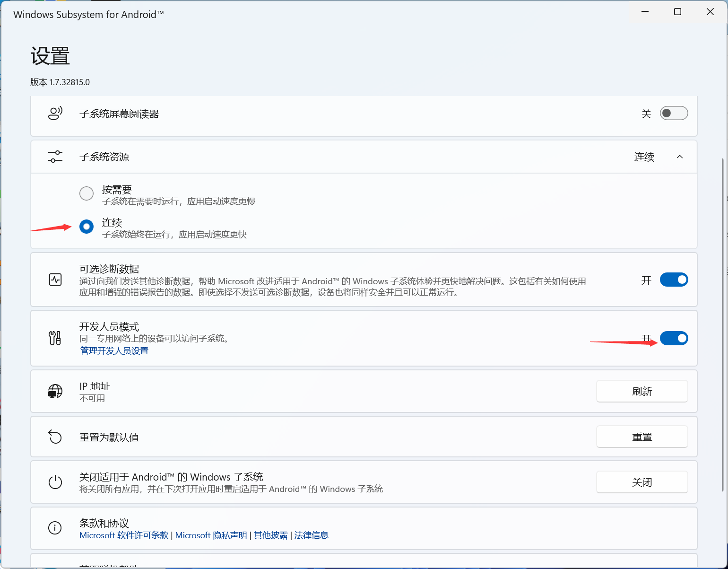
Task: Turn on the 子系统屏幕阅读器 toggle
Action: pyautogui.click(x=674, y=113)
